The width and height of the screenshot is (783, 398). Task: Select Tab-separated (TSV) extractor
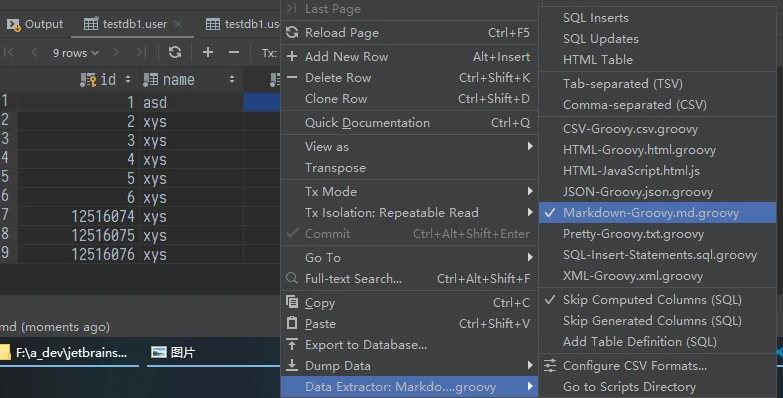point(657,84)
